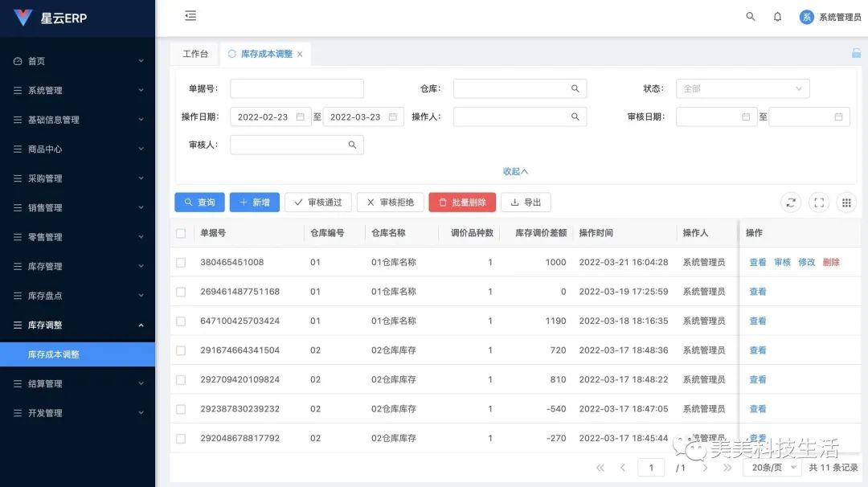Close the 库存成本调整 tab

pos(300,54)
